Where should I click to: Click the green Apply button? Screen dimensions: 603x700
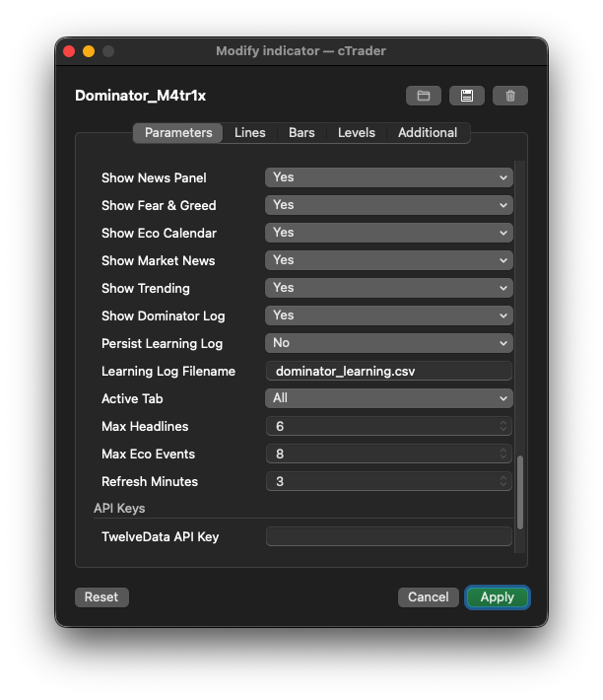[x=498, y=597]
